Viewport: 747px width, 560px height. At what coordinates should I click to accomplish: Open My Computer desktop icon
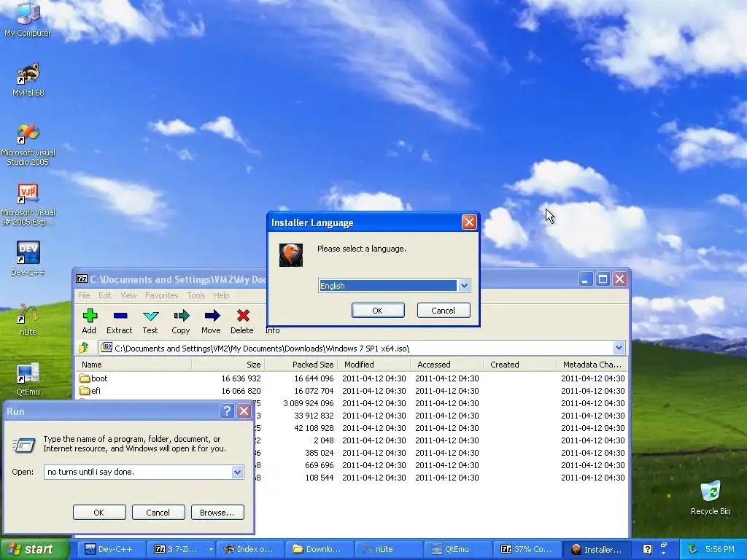(28, 19)
